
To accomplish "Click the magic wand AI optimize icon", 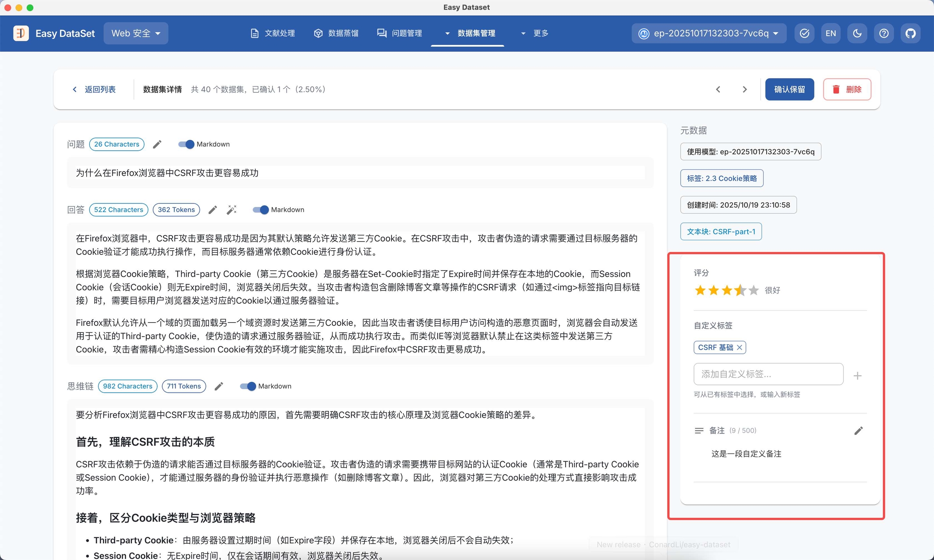I will [x=231, y=209].
